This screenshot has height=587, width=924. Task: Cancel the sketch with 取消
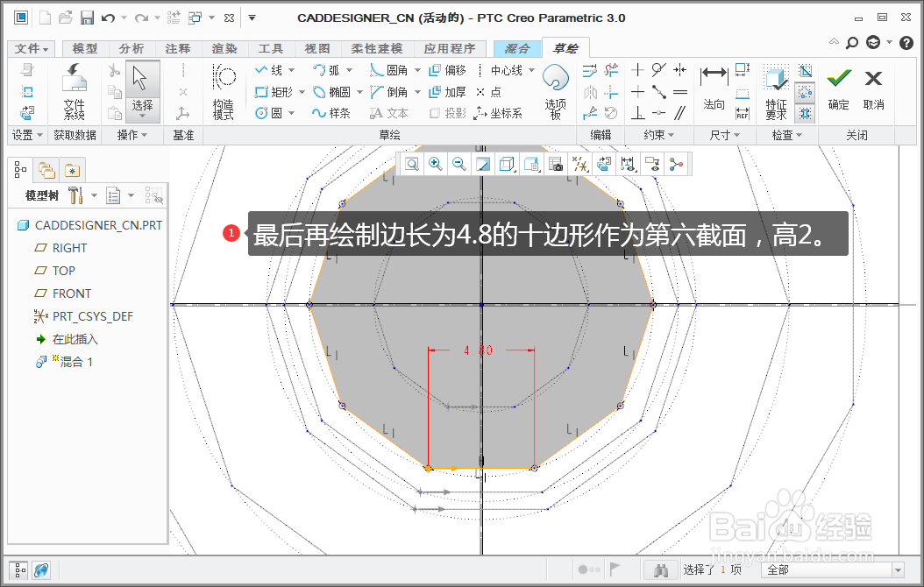click(x=873, y=88)
